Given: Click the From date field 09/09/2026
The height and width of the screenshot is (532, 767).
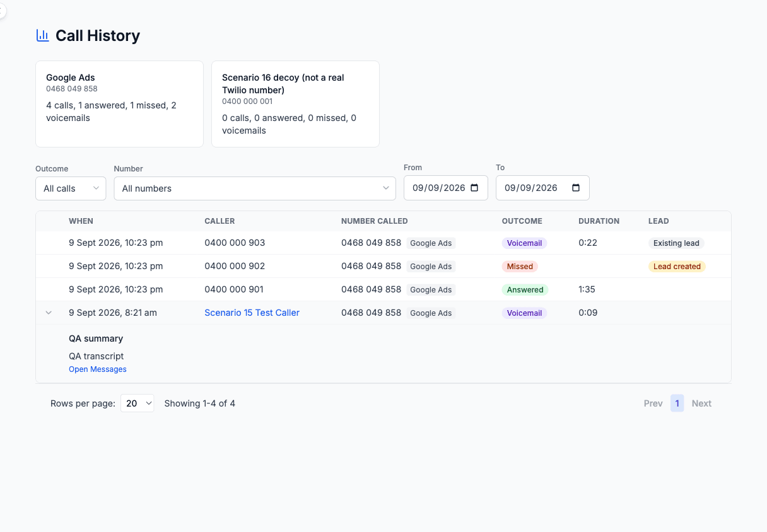Looking at the screenshot, I should tap(446, 188).
